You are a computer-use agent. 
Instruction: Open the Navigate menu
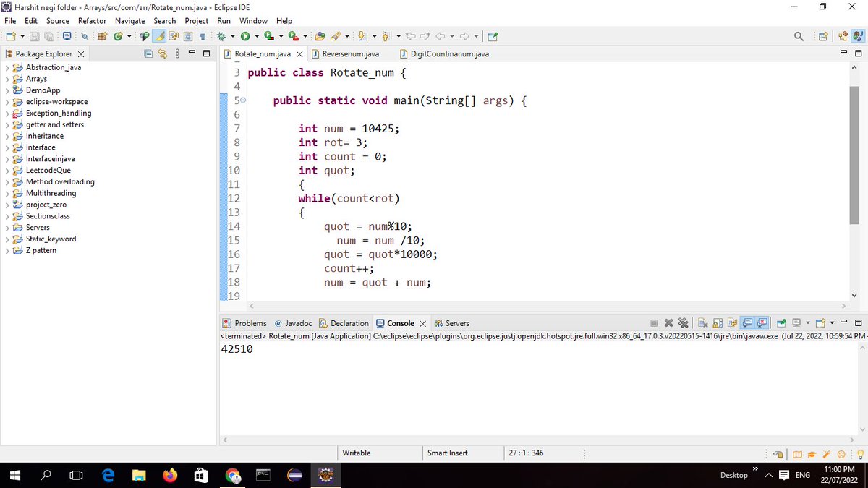[130, 21]
